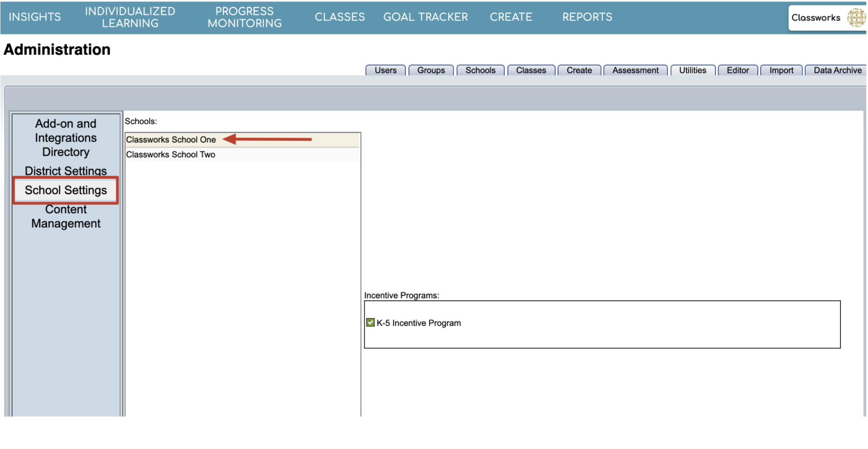Image resolution: width=868 pixels, height=449 pixels.
Task: Click Create in the top navigation bar
Action: 511,17
